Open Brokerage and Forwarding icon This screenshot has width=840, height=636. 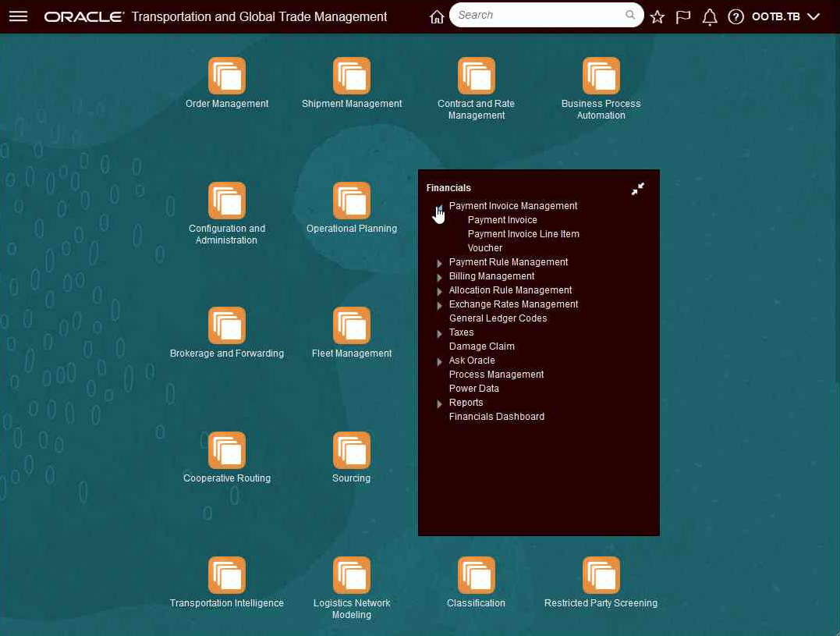coord(227,325)
